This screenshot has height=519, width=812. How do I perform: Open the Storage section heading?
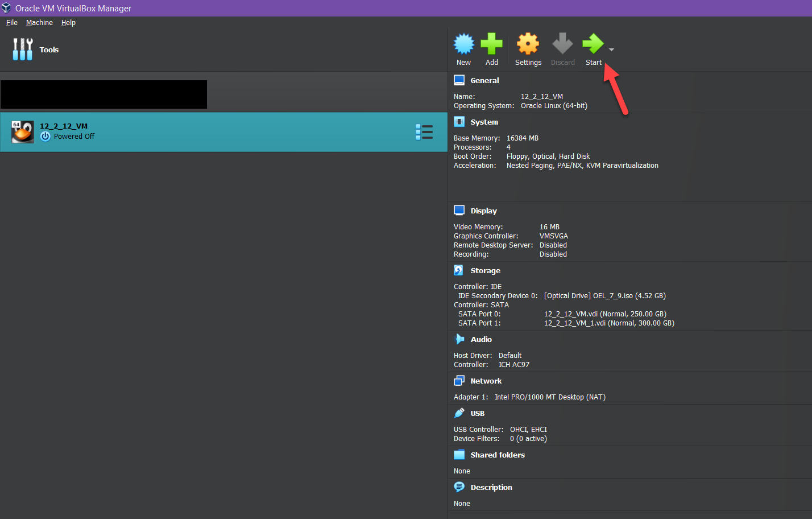click(485, 271)
